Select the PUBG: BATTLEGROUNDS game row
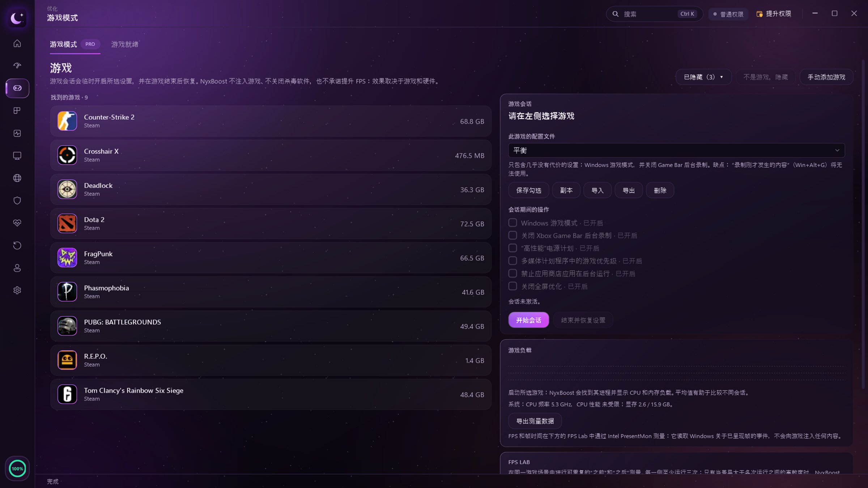868x488 pixels. [271, 326]
